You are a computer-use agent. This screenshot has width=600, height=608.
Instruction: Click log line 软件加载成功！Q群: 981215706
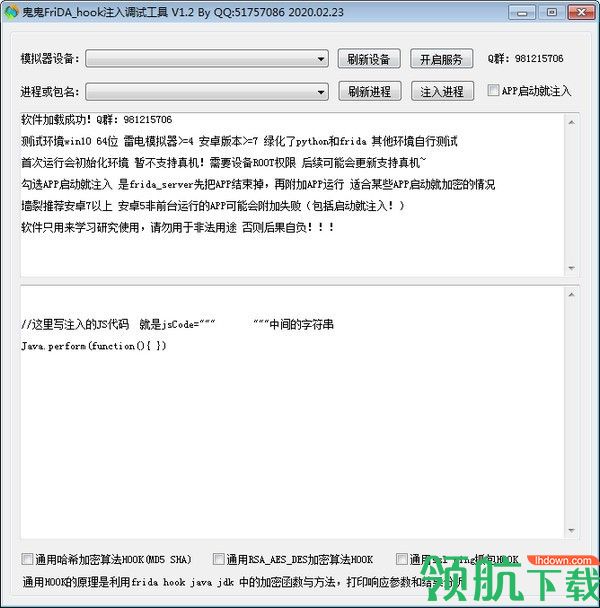pos(97,119)
